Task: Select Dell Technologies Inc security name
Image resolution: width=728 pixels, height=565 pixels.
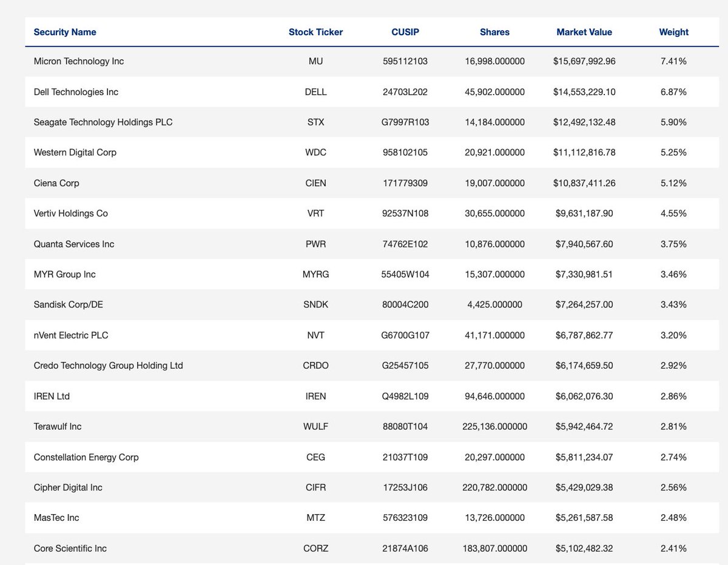Action: (76, 92)
